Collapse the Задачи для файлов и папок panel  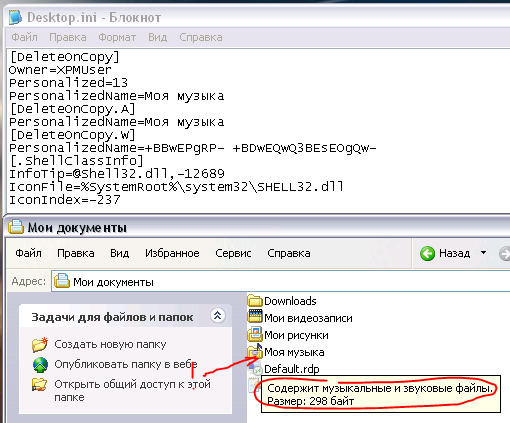218,315
